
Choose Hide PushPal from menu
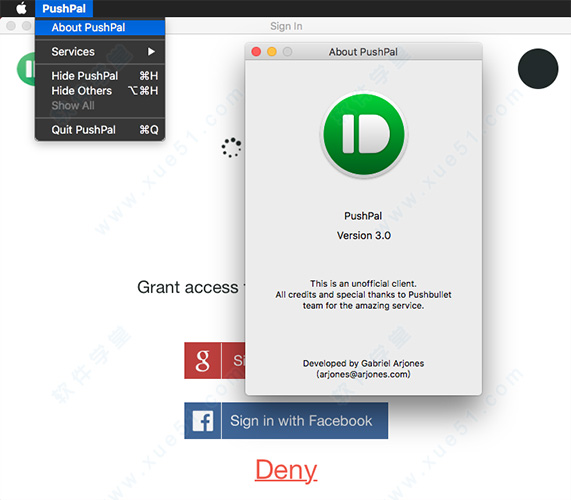100,76
